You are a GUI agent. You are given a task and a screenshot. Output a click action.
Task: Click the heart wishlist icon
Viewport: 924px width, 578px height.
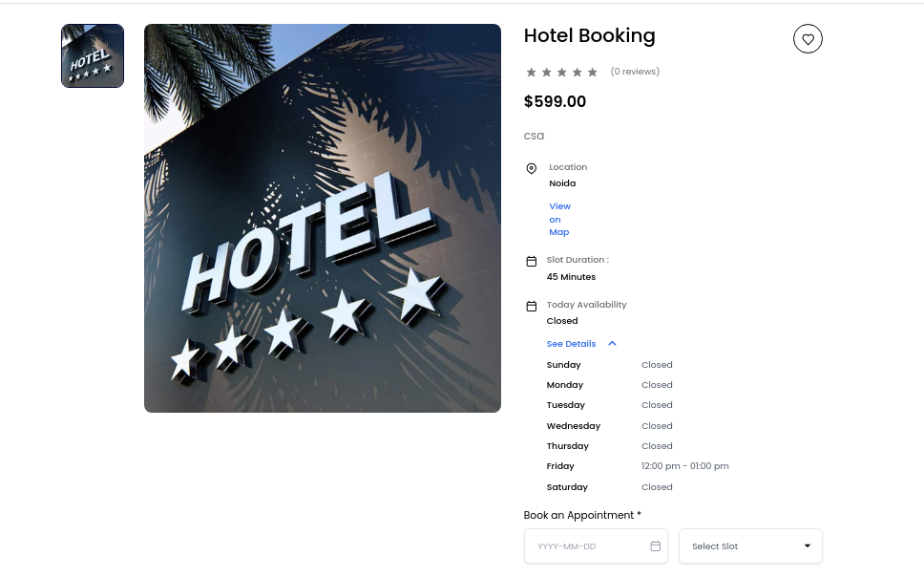point(808,39)
